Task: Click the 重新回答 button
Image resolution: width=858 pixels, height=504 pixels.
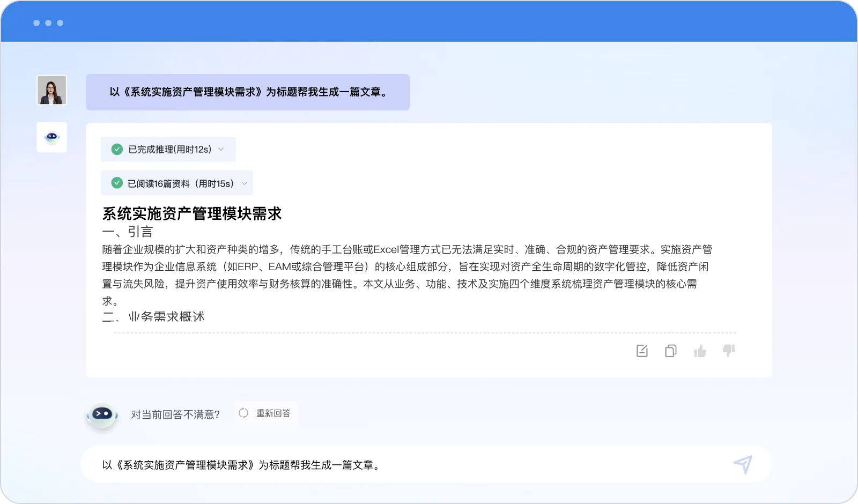Action: pos(266,413)
